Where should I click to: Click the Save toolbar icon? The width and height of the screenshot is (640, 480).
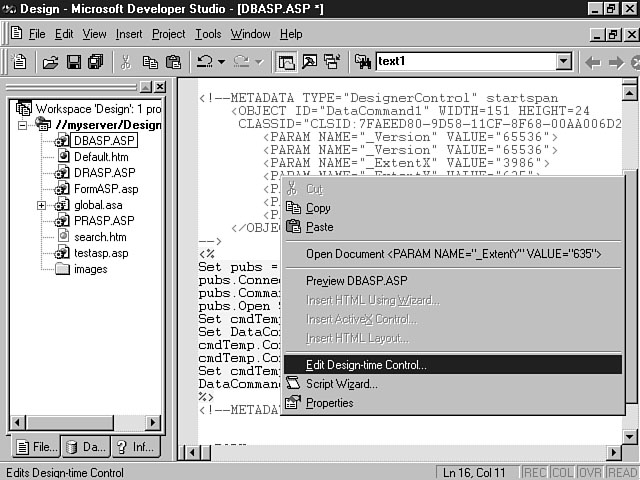pos(73,62)
